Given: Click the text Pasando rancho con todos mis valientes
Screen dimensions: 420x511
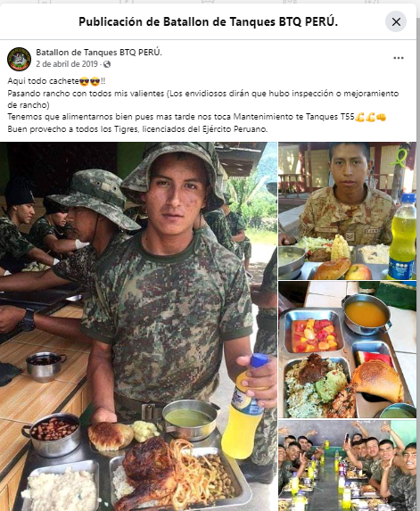Looking at the screenshot, I should point(86,94).
